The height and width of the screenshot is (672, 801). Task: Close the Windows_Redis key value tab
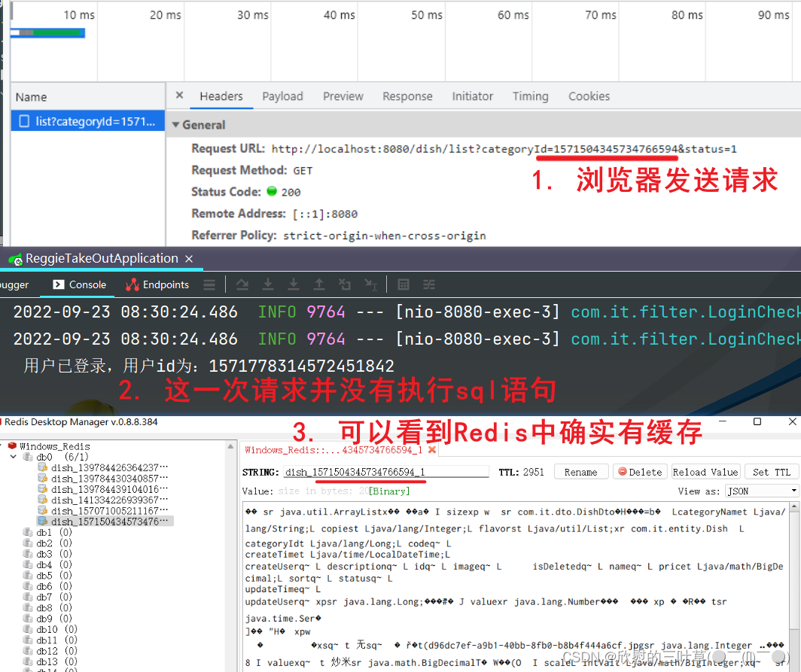[431, 450]
